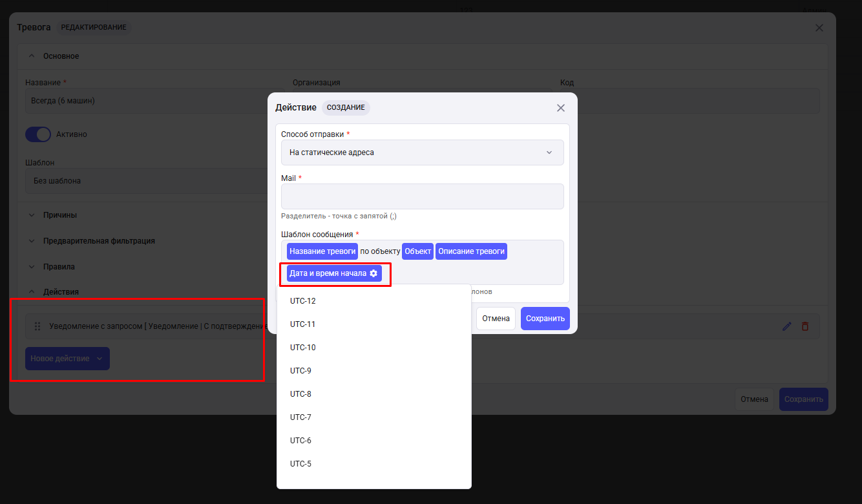Close the Действие dialog with X icon
The image size is (862, 504).
[x=561, y=108]
